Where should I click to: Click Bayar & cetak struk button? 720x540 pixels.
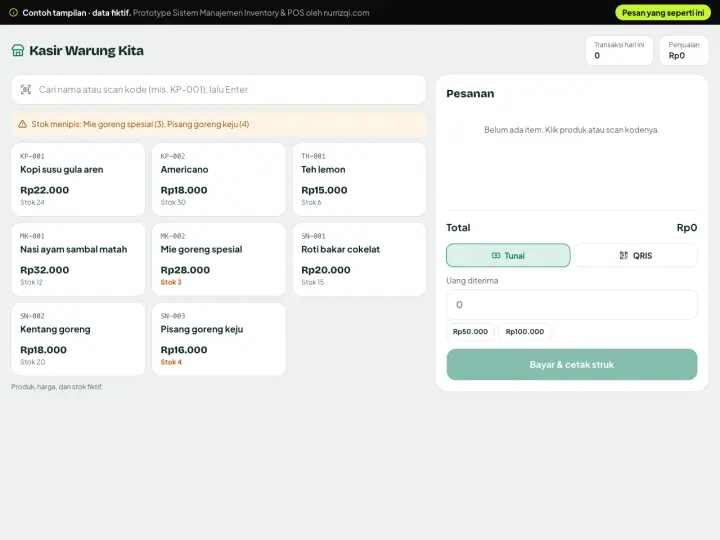point(572,365)
